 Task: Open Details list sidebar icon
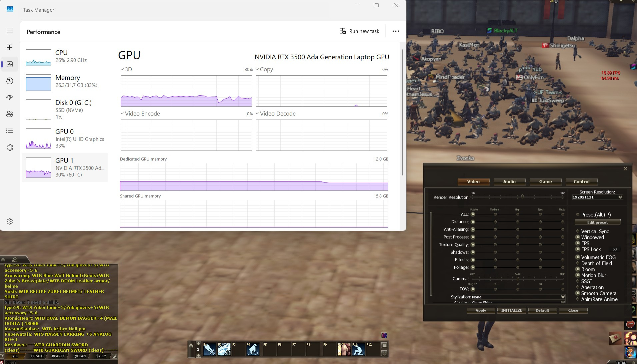click(10, 131)
